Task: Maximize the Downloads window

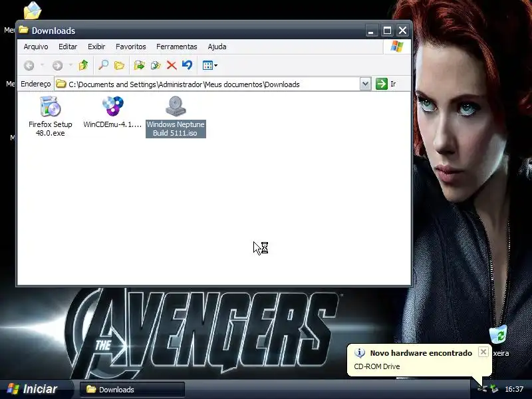Action: pyautogui.click(x=387, y=31)
